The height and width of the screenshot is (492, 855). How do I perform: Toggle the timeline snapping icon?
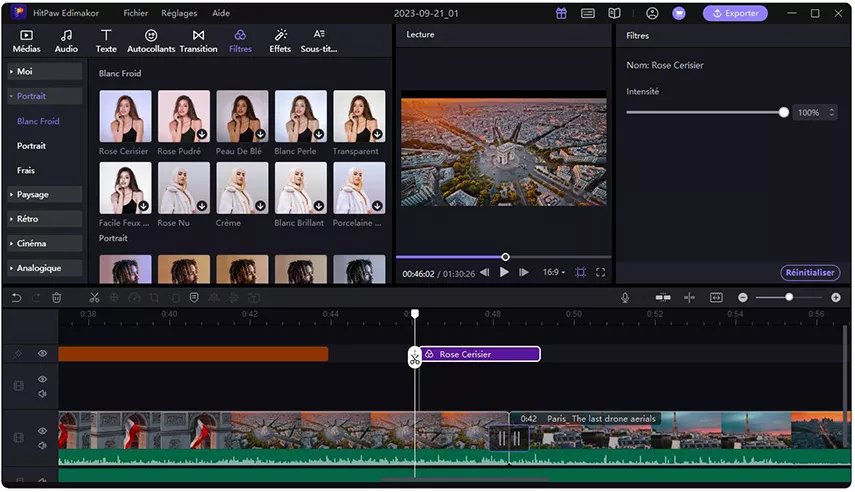point(663,298)
